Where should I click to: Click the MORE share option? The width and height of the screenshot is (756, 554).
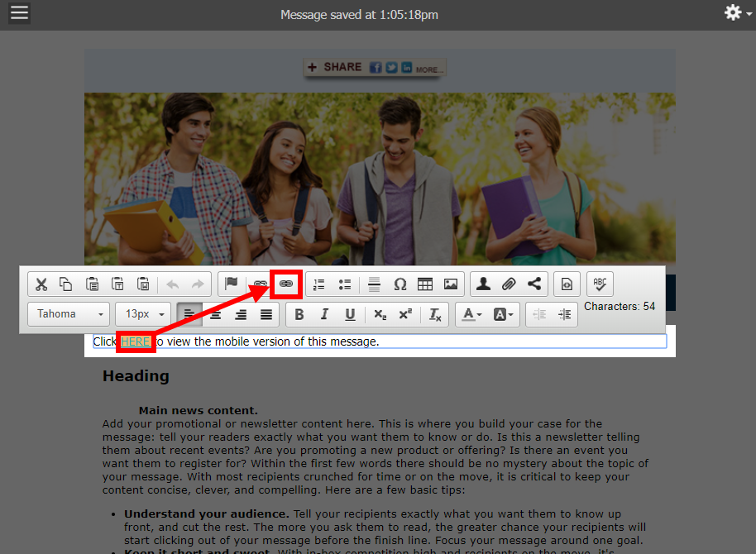[x=429, y=69]
